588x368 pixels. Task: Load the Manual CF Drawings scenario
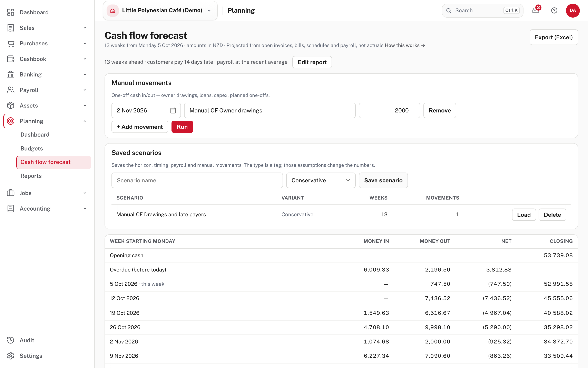524,215
